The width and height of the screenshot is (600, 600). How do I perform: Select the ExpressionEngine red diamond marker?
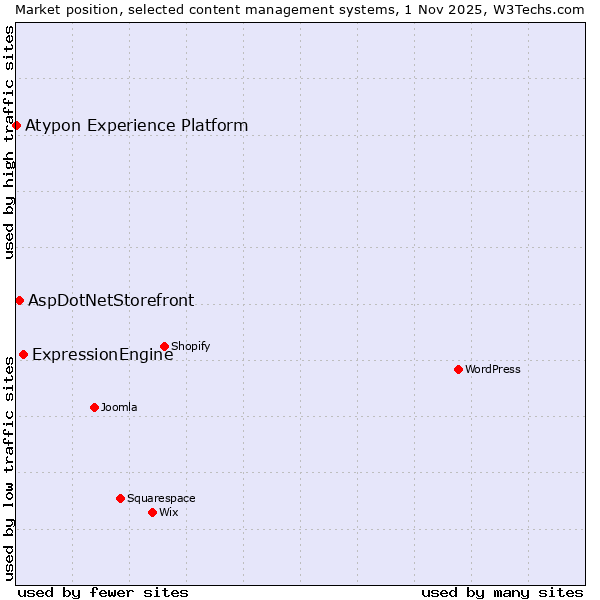tap(23, 354)
